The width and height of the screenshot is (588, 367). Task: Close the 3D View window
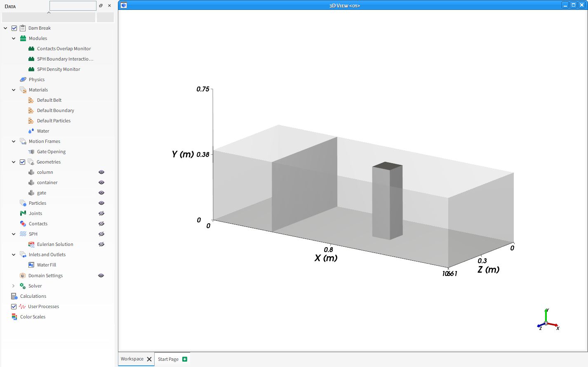(x=582, y=5)
